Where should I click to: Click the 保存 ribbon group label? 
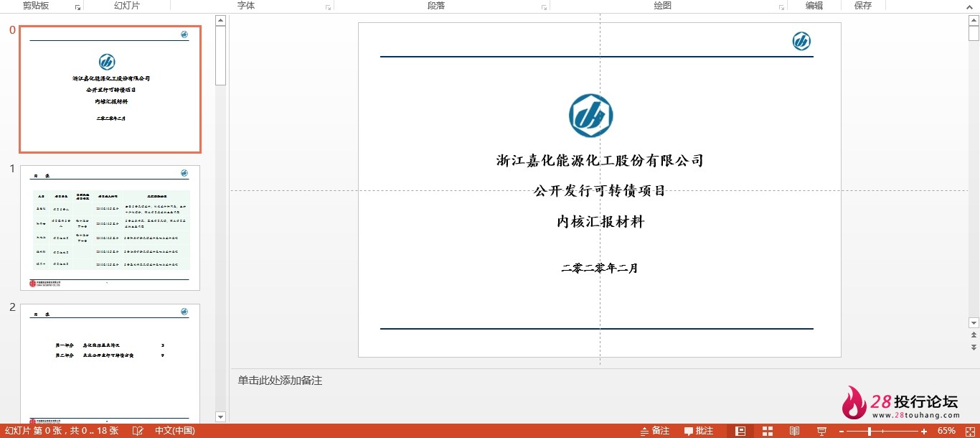tap(863, 6)
